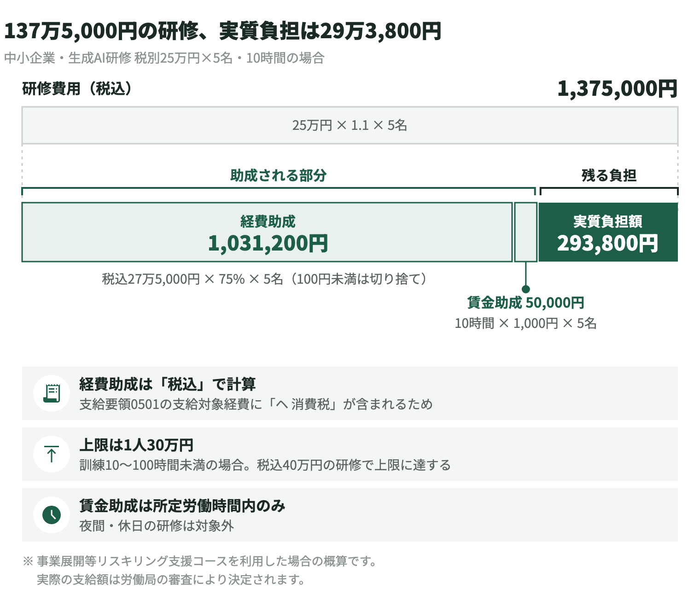This screenshot has height=613, width=700.
Task: Click the clock icon beside 賃金助成は所定労働時間内のみ
Action: coord(52,515)
